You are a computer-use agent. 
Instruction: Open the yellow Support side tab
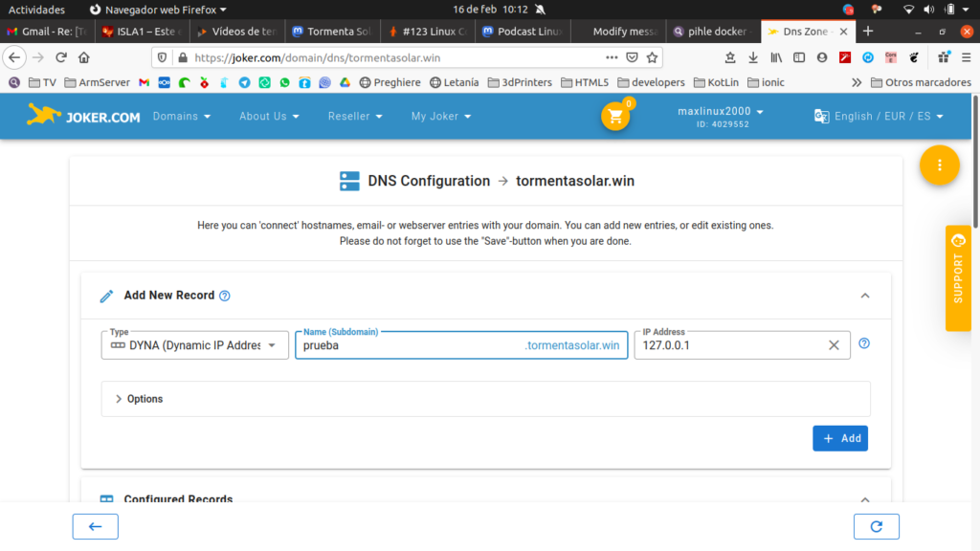tap(958, 277)
